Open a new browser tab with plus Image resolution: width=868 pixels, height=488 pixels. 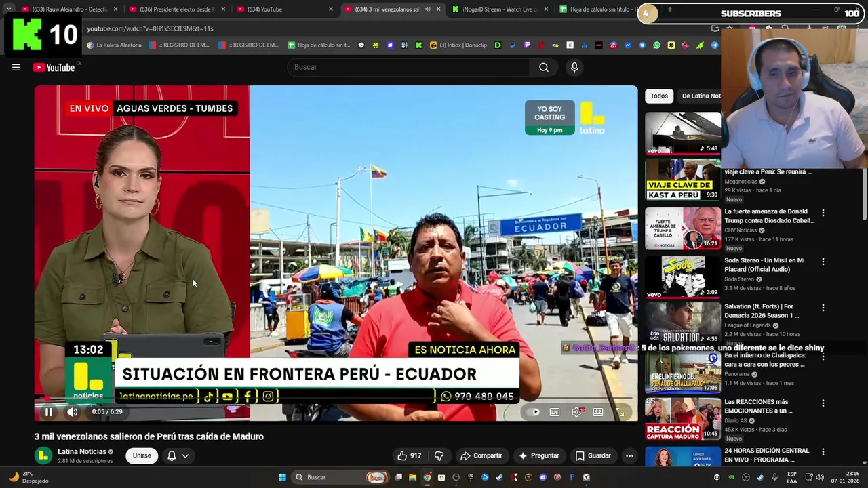[670, 9]
